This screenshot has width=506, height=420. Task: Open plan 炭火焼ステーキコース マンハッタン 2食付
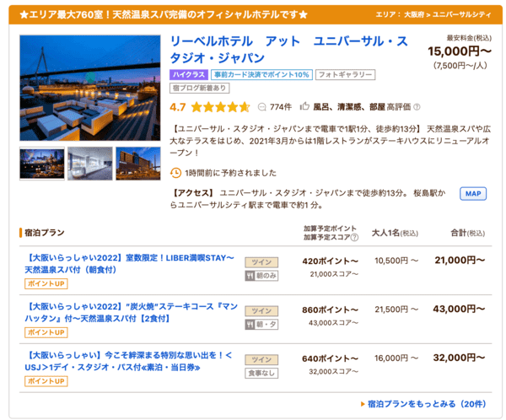132,313
